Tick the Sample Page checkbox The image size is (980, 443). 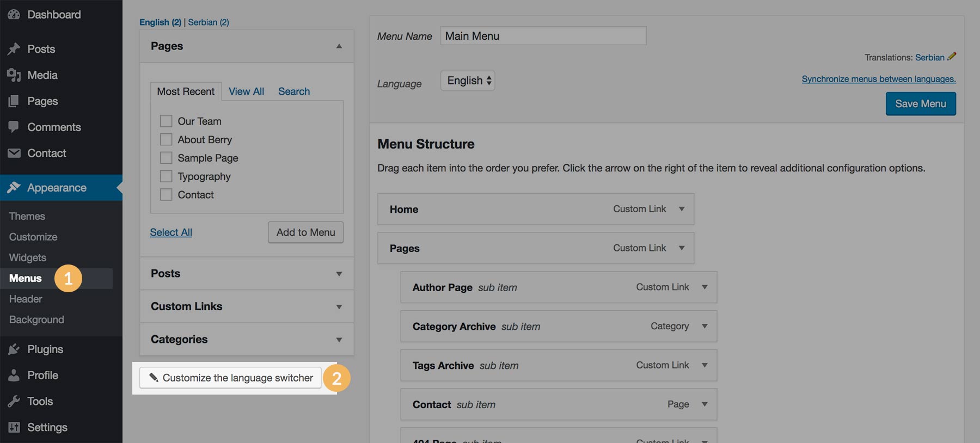(166, 158)
